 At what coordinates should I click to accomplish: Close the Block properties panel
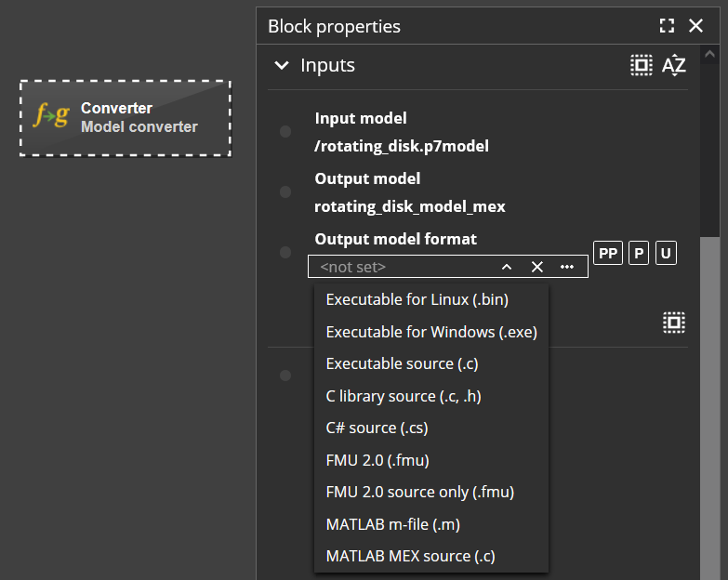pyautogui.click(x=696, y=26)
